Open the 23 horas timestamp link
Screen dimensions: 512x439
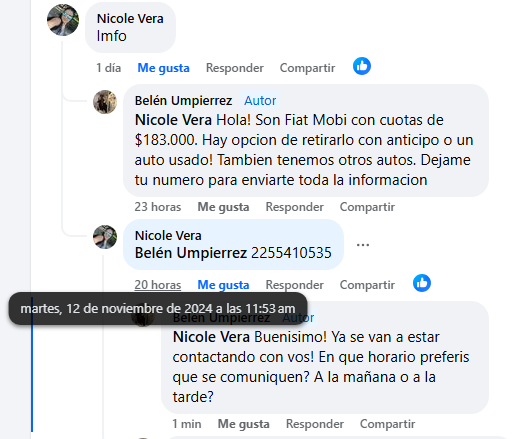click(158, 207)
